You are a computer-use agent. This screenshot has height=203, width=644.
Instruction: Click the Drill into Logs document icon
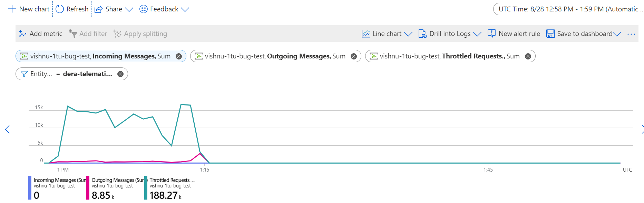click(422, 34)
